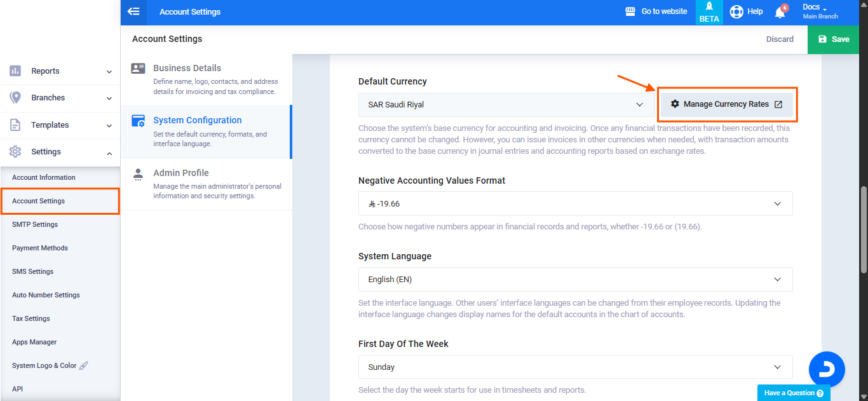Click the Go to website store icon
The width and height of the screenshot is (868, 401).
click(630, 11)
